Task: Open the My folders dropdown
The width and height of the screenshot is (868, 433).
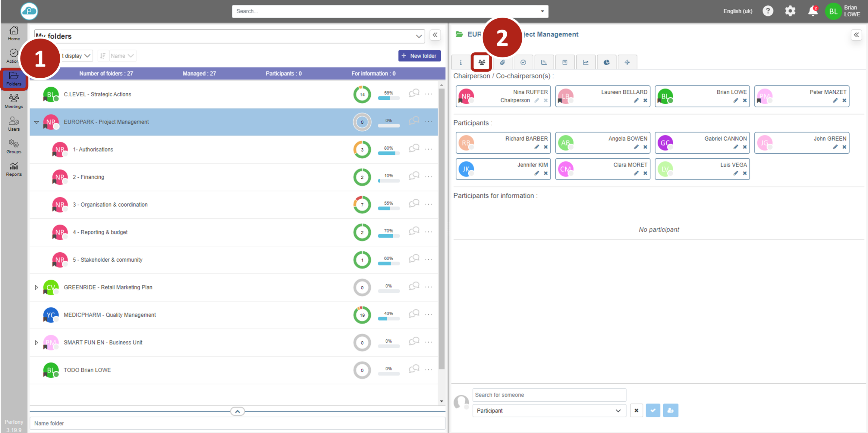Action: tap(229, 36)
